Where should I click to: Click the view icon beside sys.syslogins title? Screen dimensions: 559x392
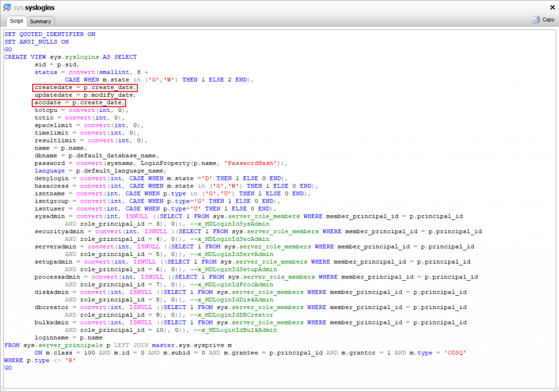pos(7,7)
